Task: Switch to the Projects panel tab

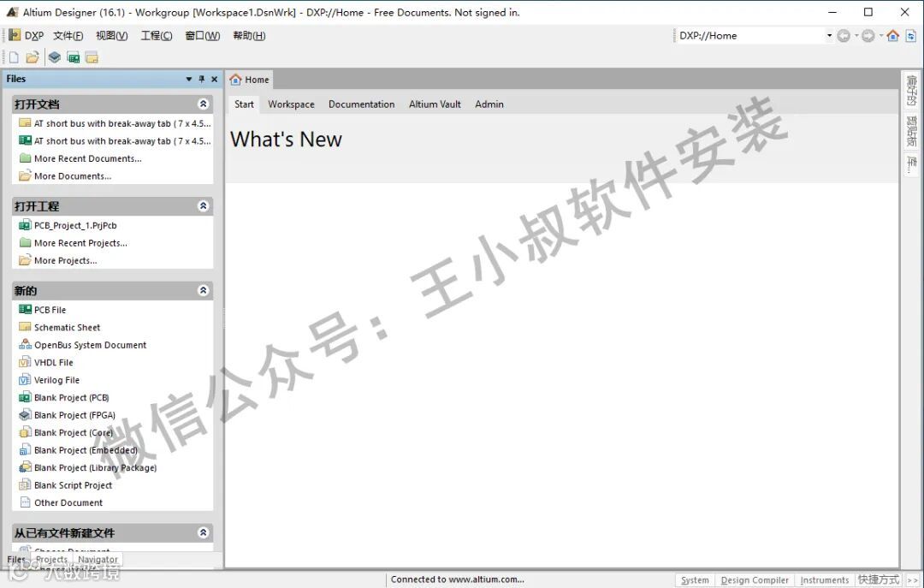Action: (51, 559)
